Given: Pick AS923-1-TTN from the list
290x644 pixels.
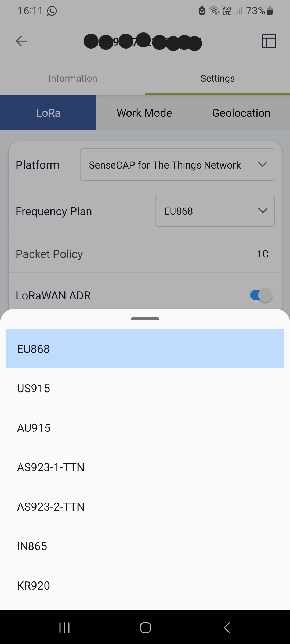Looking at the screenshot, I should (x=145, y=467).
